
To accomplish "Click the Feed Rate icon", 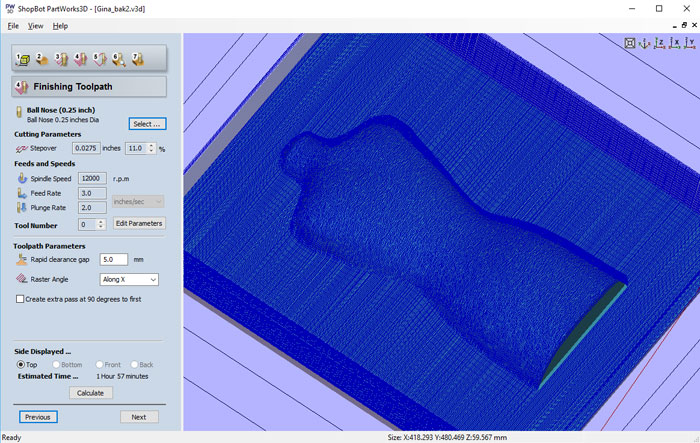I will coord(21,193).
